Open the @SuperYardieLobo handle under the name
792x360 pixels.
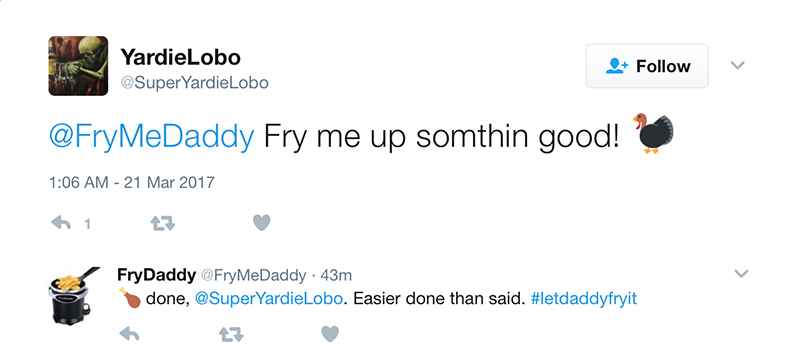pos(194,82)
